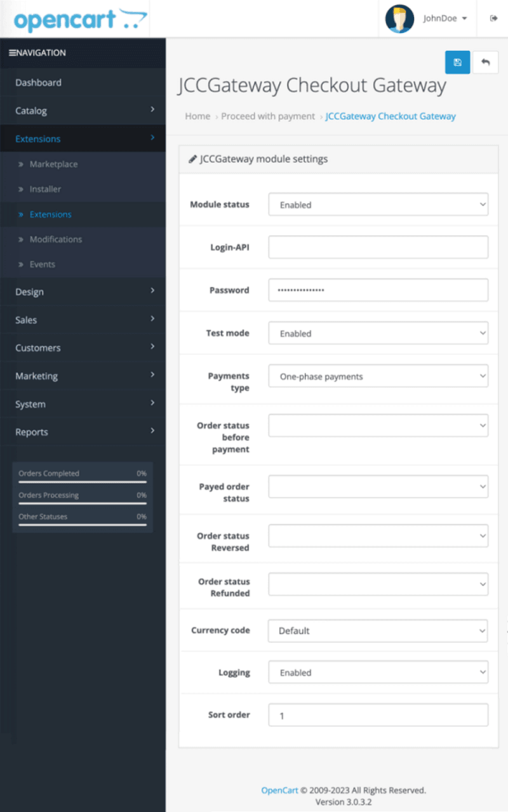Screen dimensions: 508x812
Task: Click into the Login-API text field
Action: pos(378,247)
